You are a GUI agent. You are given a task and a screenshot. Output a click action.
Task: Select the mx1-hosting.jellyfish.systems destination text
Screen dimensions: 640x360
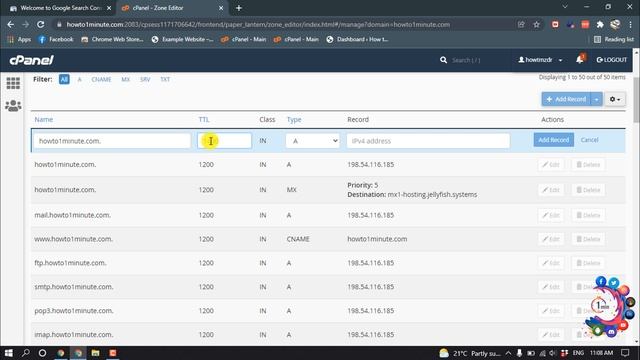[x=432, y=195]
